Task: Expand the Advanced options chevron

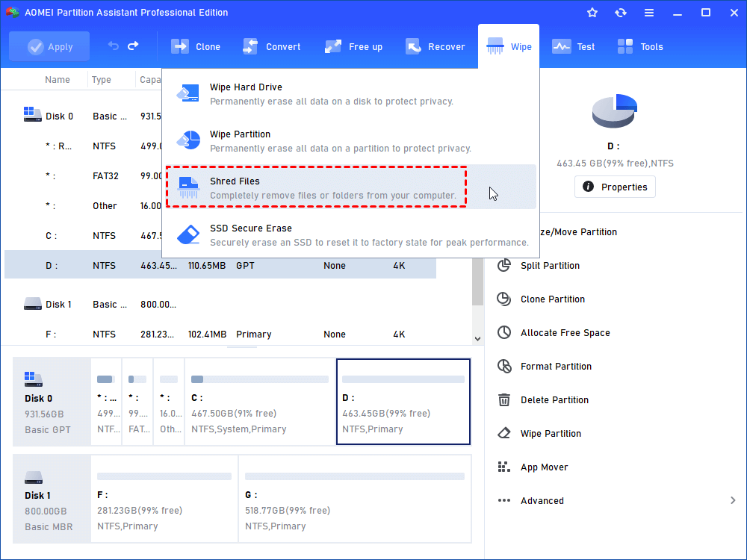Action: pos(732,501)
